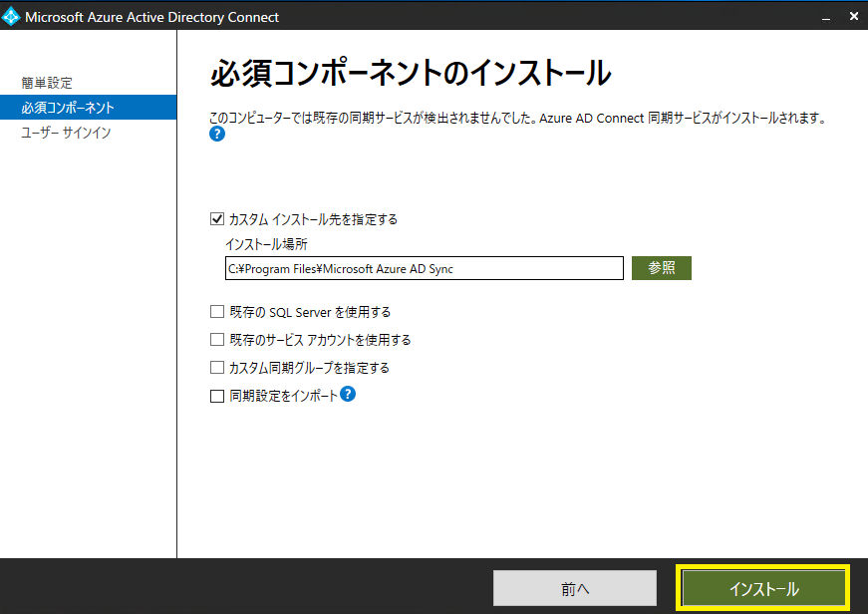868x614 pixels.
Task: Click the install location path field
Action: click(x=425, y=268)
